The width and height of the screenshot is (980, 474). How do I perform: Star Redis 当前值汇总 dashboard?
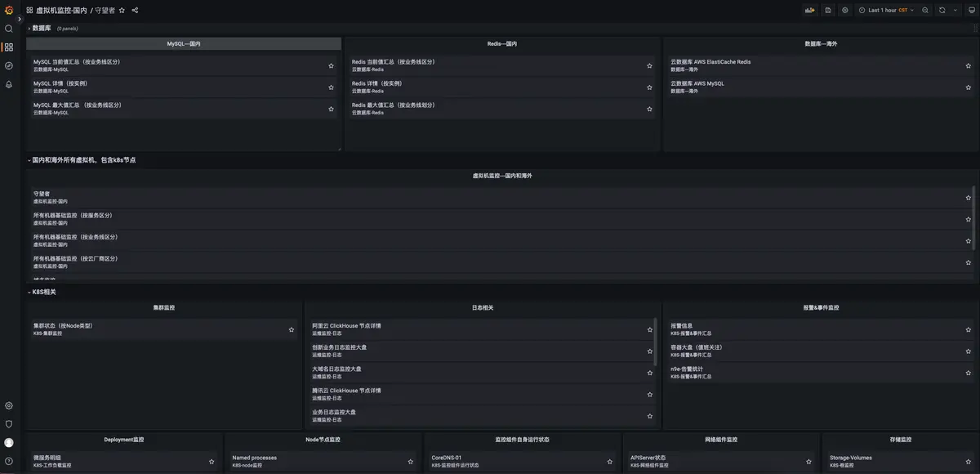click(650, 65)
